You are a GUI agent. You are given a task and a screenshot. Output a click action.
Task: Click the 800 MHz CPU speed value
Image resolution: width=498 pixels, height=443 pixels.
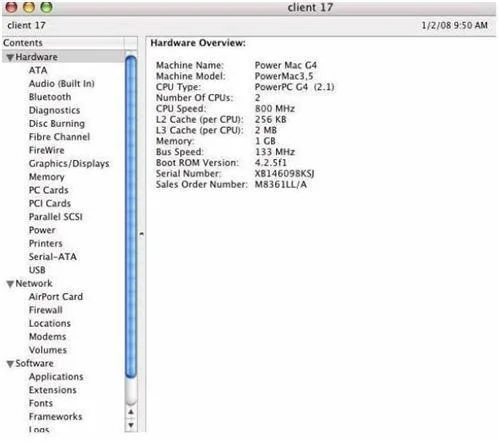275,109
